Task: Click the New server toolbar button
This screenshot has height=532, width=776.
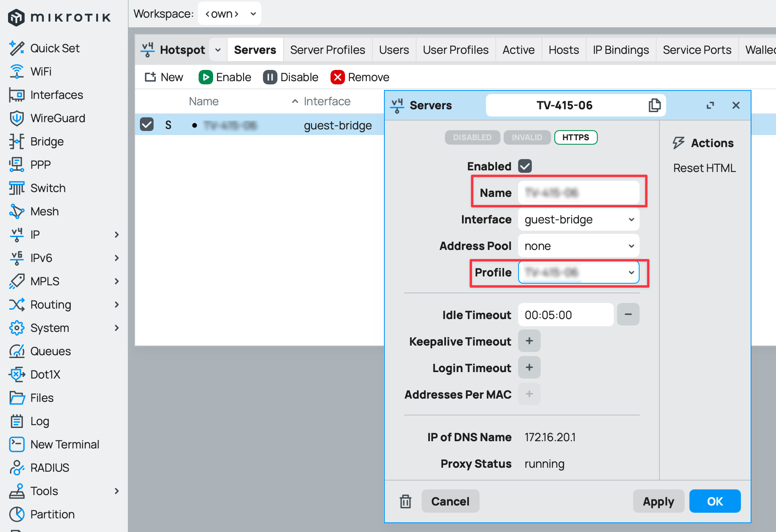Action: pyautogui.click(x=164, y=77)
